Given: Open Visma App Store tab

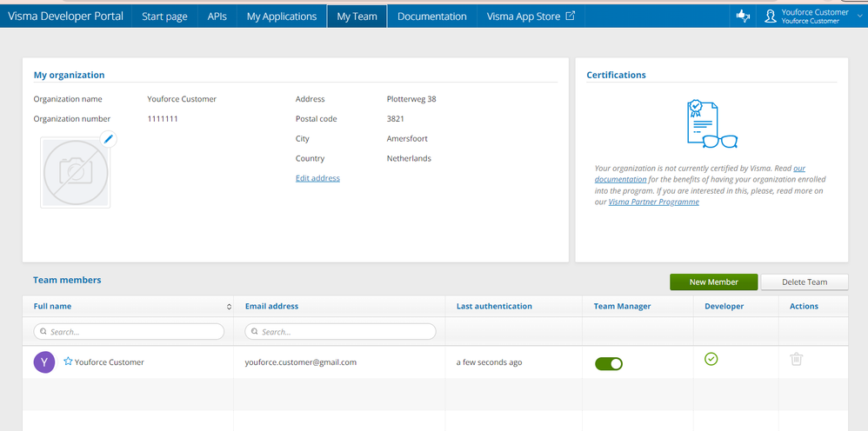Looking at the screenshot, I should [x=531, y=16].
